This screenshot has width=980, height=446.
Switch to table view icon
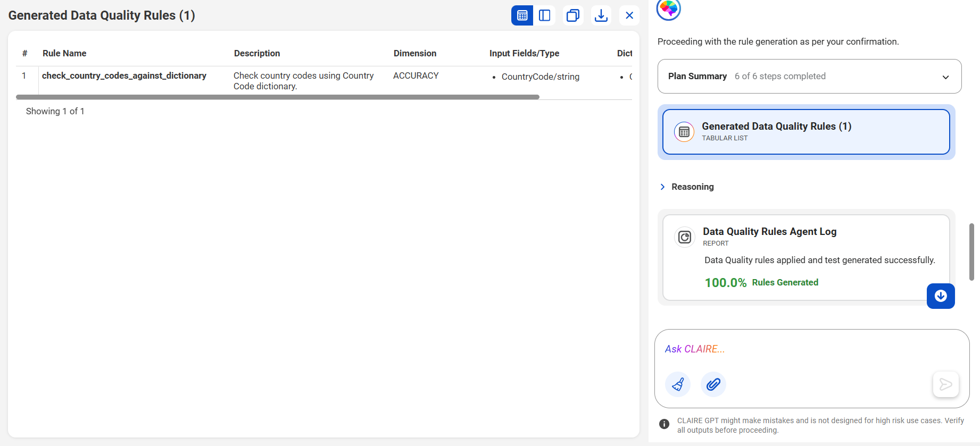point(522,15)
